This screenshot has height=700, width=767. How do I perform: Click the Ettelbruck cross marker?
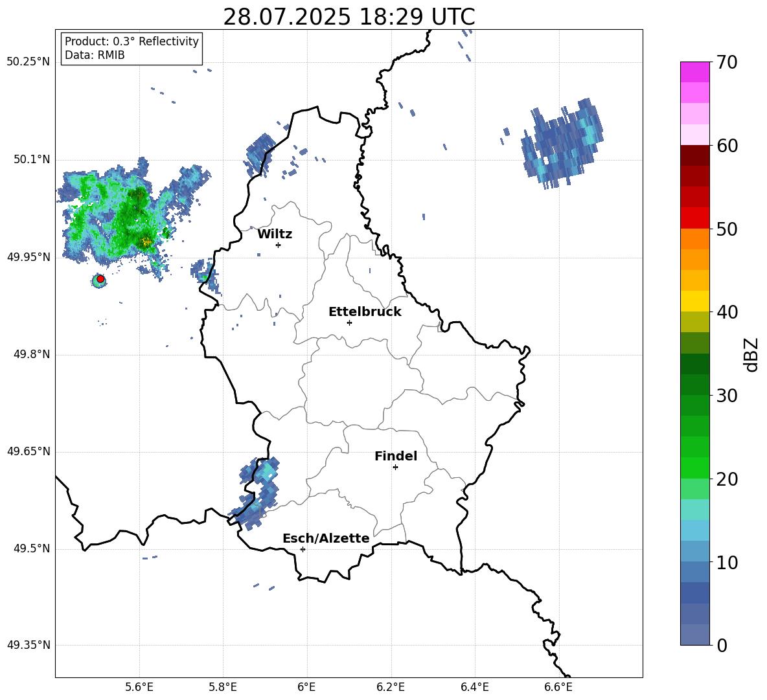click(x=349, y=322)
